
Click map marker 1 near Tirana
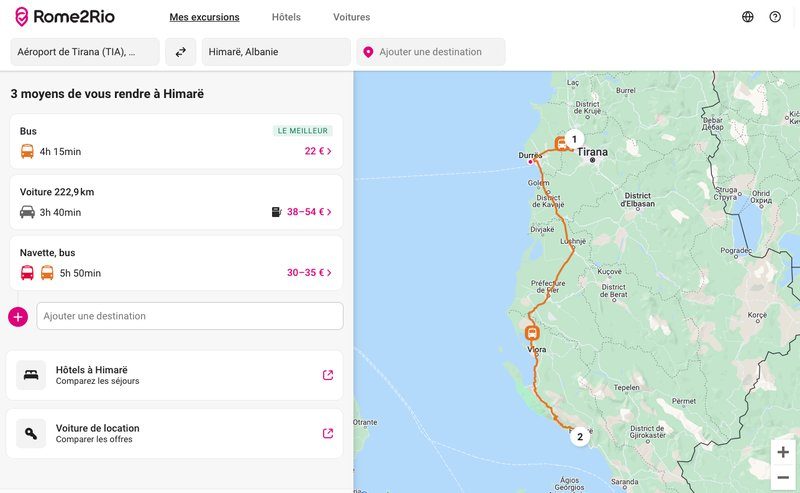[x=574, y=139]
